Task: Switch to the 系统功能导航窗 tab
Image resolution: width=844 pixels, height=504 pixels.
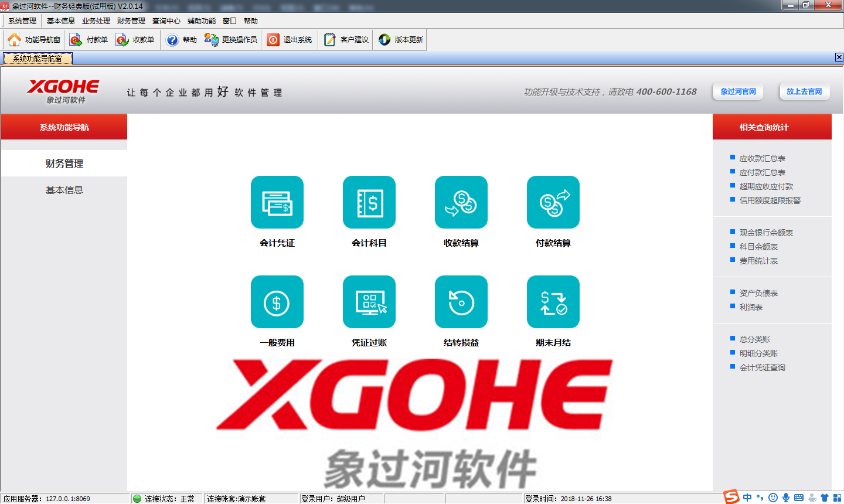Action: 38,59
